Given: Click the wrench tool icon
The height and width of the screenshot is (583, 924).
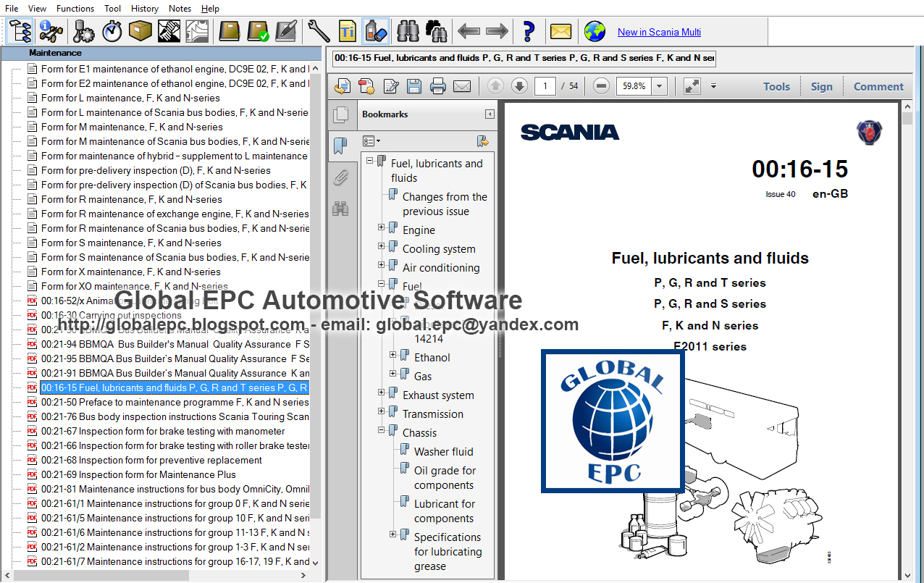Looking at the screenshot, I should 319,32.
